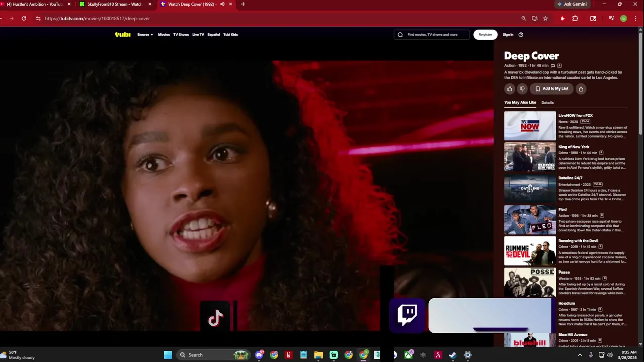The image size is (644, 362).
Task: Open Running with the Devil thumbnail
Action: tap(530, 251)
